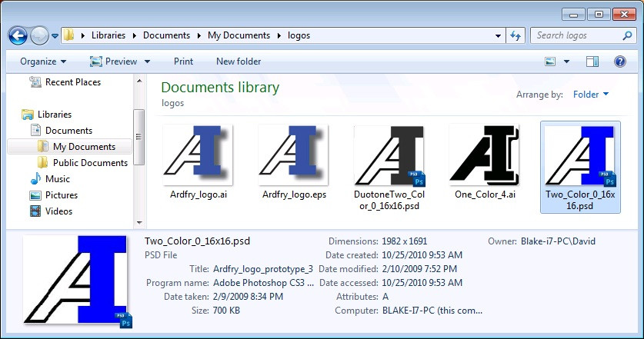Click Dimensions value 1982 x 1691
The height and width of the screenshot is (339, 644).
tap(404, 241)
